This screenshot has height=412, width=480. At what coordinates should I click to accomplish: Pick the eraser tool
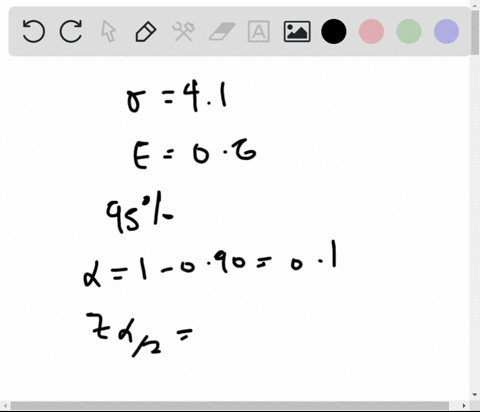click(222, 31)
